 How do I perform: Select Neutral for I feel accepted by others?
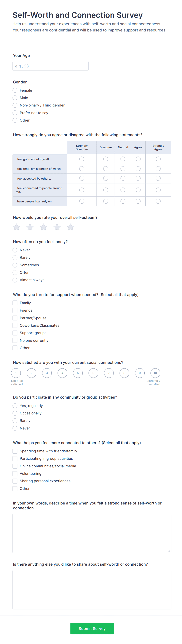tap(123, 178)
